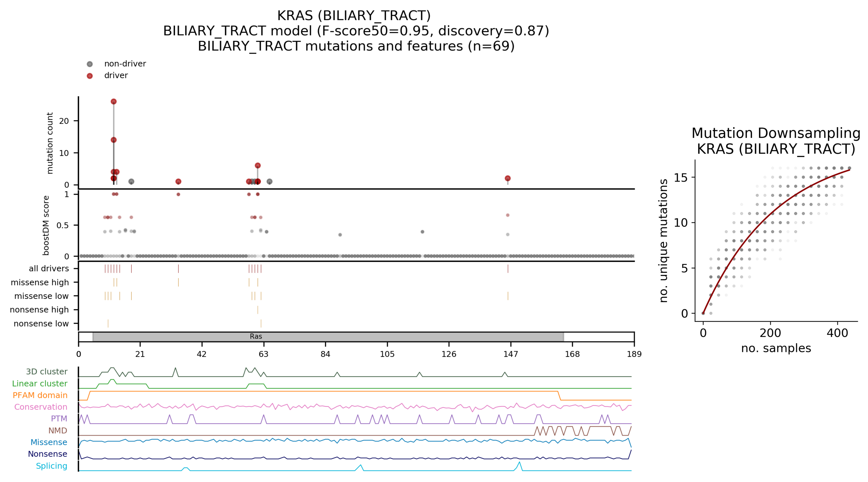Click the 'PTM' track label

[59, 419]
